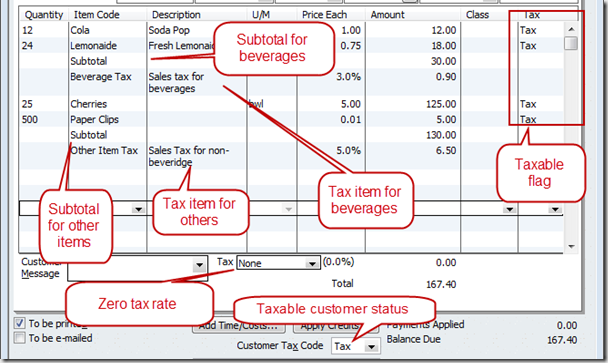Screen dimensions: 608x363
Task: Click the scroll down arrow of the item list
Action: (x=571, y=246)
